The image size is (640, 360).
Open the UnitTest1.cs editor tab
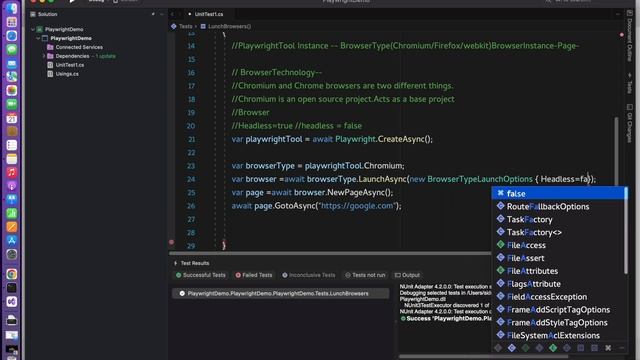(209, 14)
